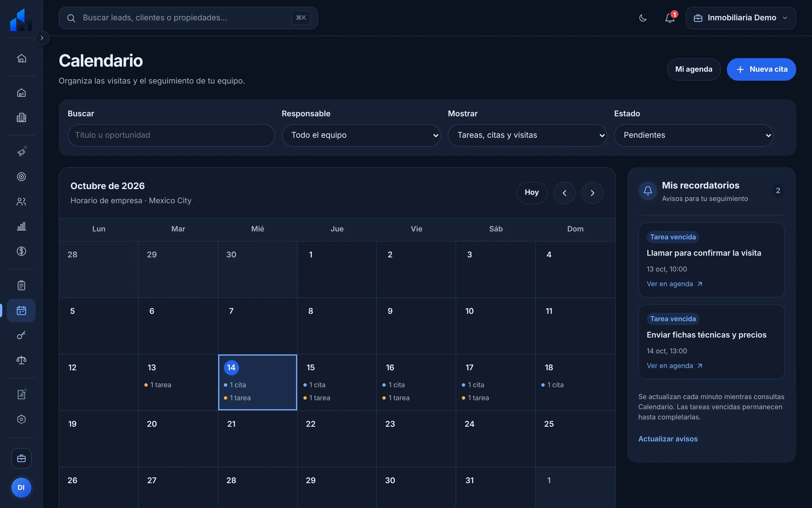
Task: Select October 17 calendar cell
Action: 496,382
